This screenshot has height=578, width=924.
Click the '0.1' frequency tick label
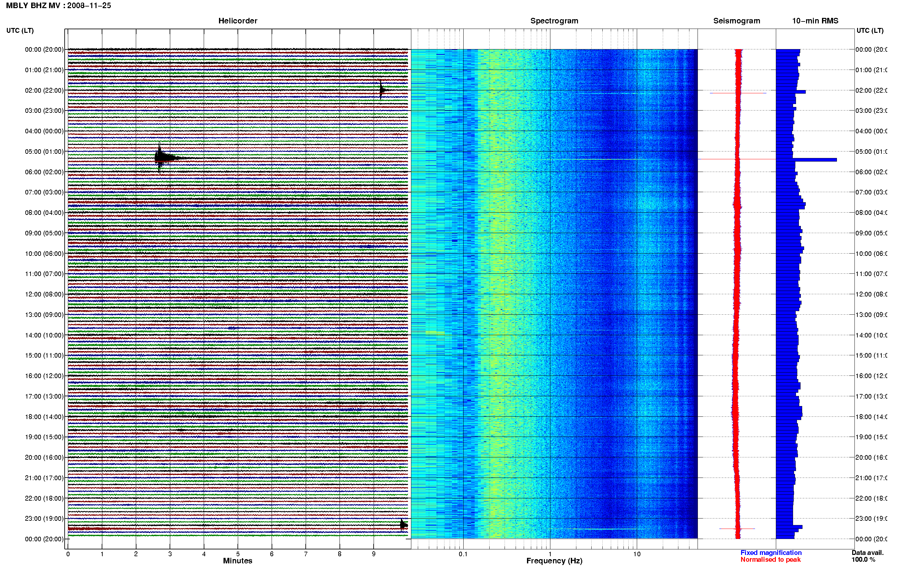click(463, 554)
